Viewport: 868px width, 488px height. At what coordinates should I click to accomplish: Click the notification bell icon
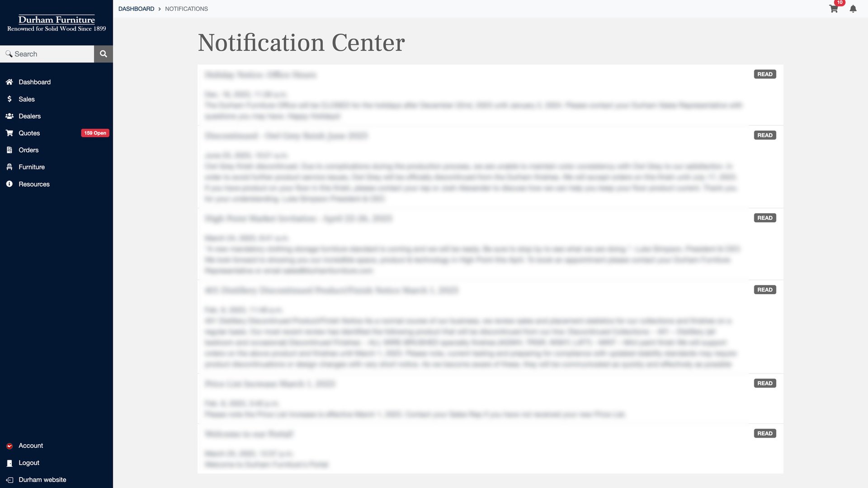click(x=853, y=8)
